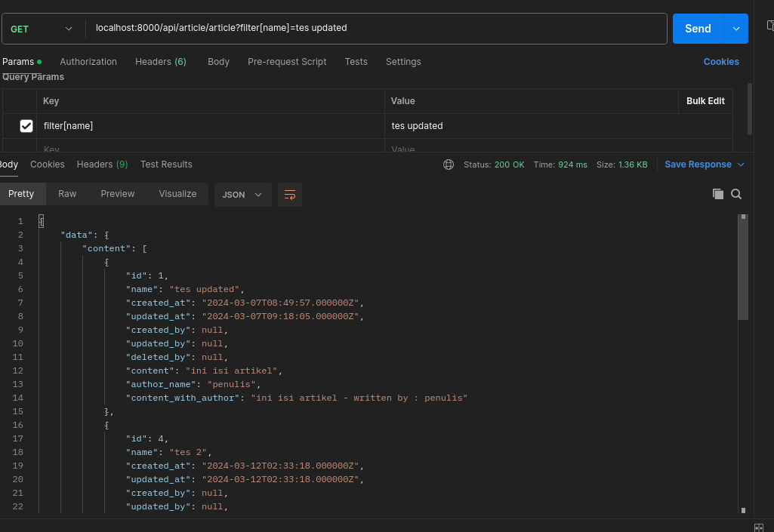
Task: Switch to the Visualize view tab
Action: (x=177, y=194)
